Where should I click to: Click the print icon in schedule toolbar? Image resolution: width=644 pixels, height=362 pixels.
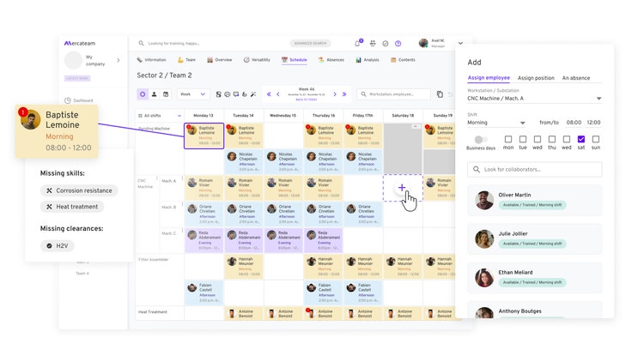pos(228,94)
